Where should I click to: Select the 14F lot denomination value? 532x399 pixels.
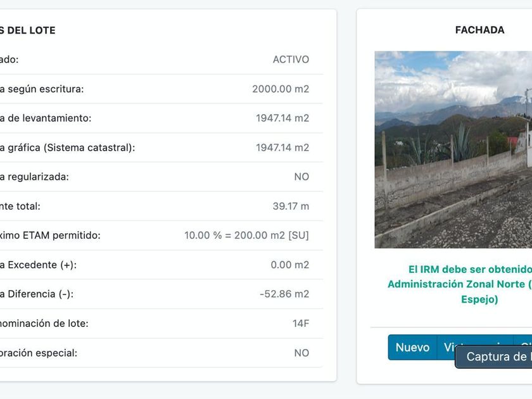(x=301, y=324)
